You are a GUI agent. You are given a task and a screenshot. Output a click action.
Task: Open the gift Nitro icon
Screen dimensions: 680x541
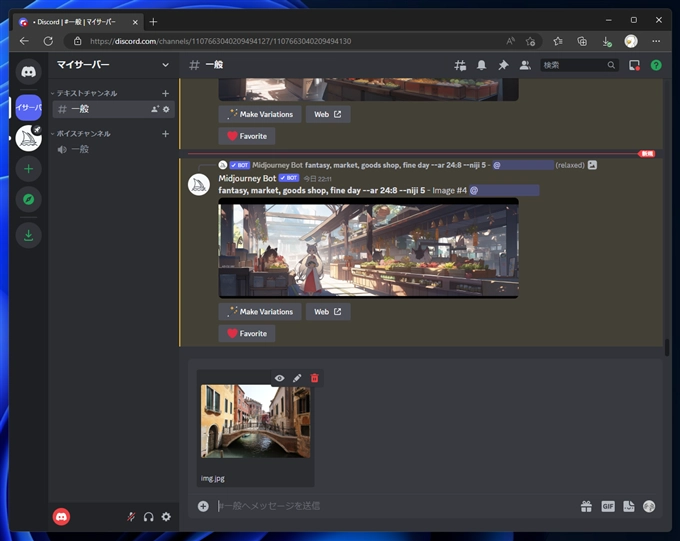586,506
